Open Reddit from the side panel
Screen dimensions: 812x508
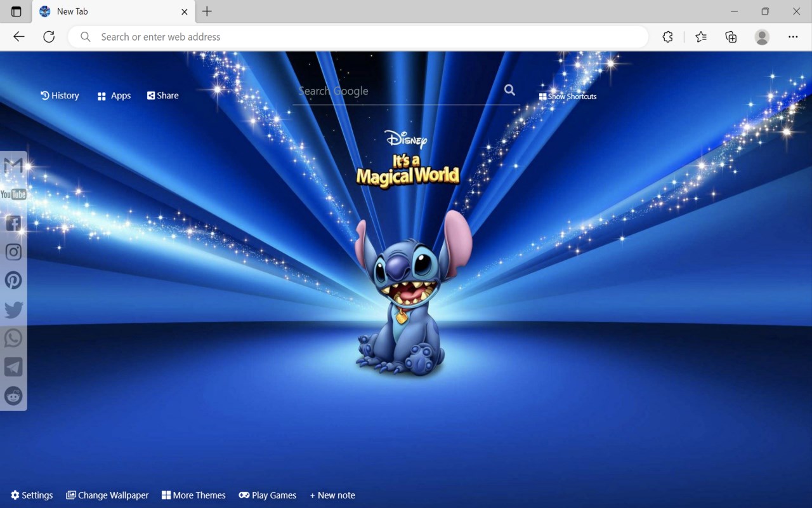[x=13, y=396]
